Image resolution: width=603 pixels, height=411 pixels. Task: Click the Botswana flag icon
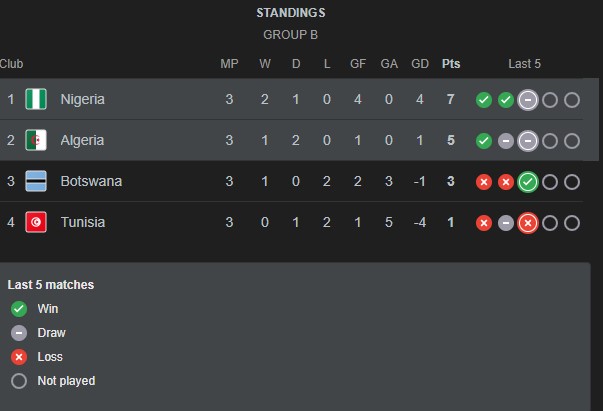[36, 181]
